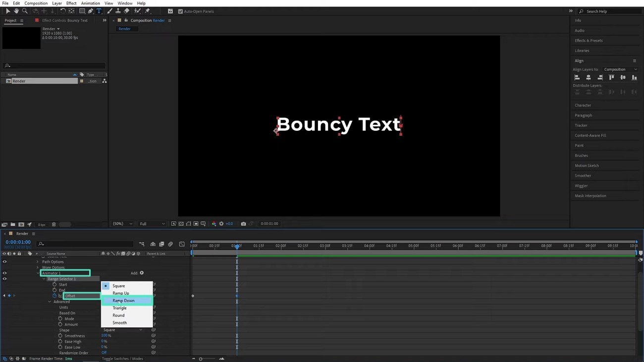Collapse the Advanced group
This screenshot has width=644, height=362.
(50, 302)
